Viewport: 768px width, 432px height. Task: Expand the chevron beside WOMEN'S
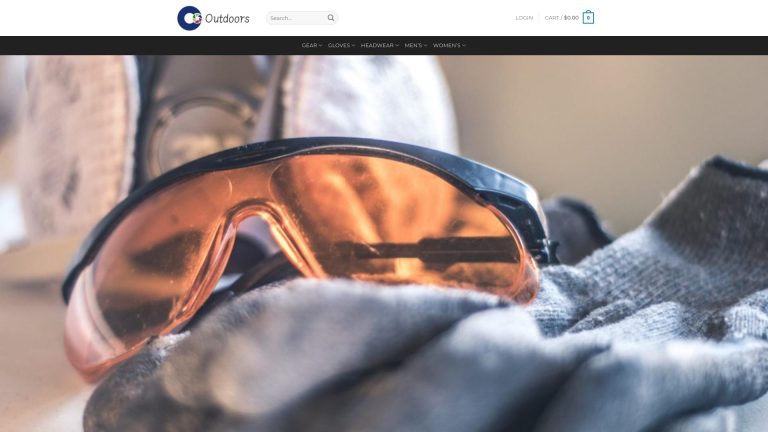pyautogui.click(x=464, y=45)
